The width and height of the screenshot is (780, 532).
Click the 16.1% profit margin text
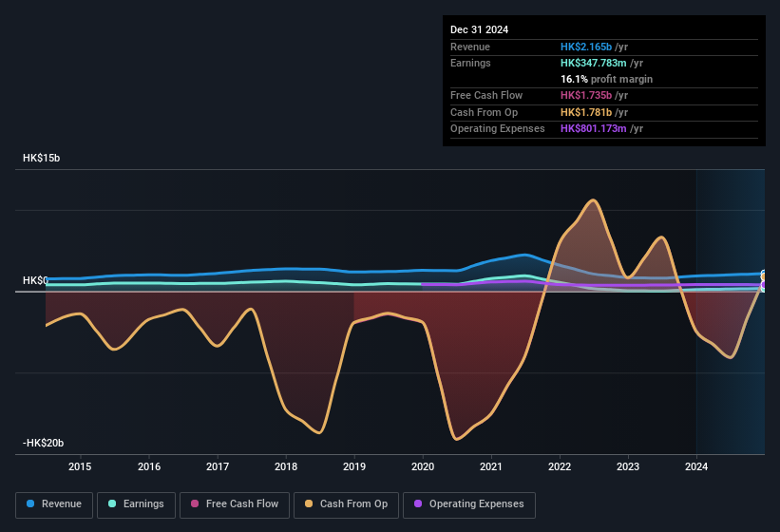click(x=606, y=79)
